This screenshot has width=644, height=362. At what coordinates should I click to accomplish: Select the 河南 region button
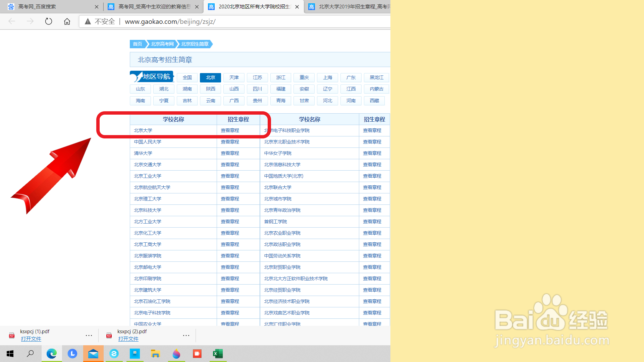click(351, 101)
